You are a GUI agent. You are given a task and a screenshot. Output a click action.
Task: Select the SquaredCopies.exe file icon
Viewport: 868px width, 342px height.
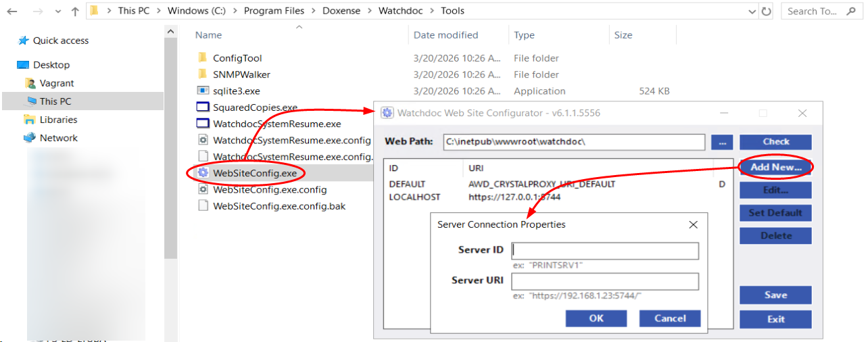[x=203, y=107]
